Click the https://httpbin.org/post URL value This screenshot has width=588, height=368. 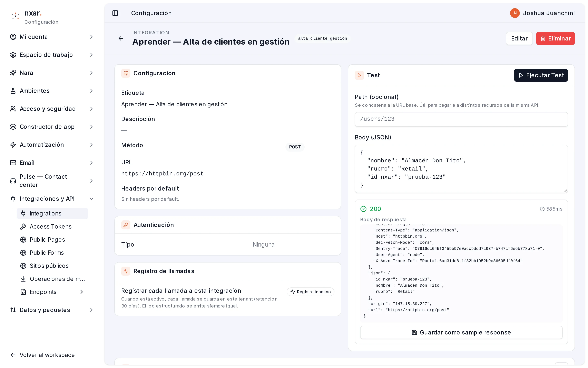coord(162,174)
